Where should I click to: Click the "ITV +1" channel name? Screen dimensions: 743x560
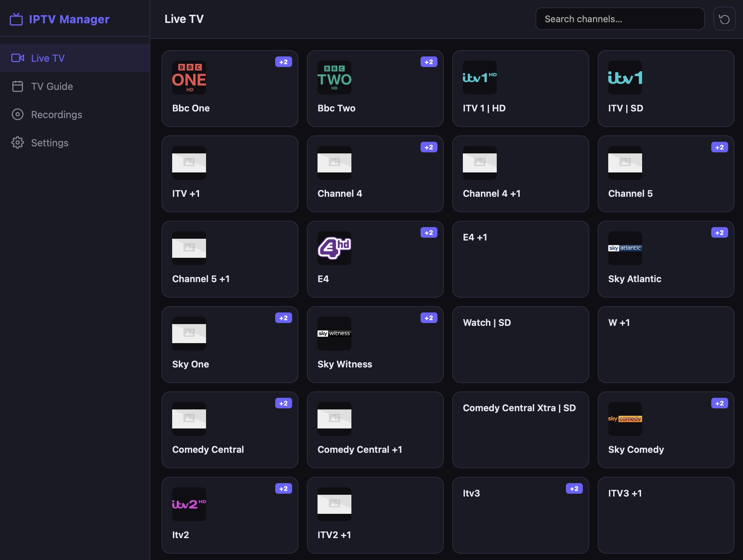pos(186,194)
